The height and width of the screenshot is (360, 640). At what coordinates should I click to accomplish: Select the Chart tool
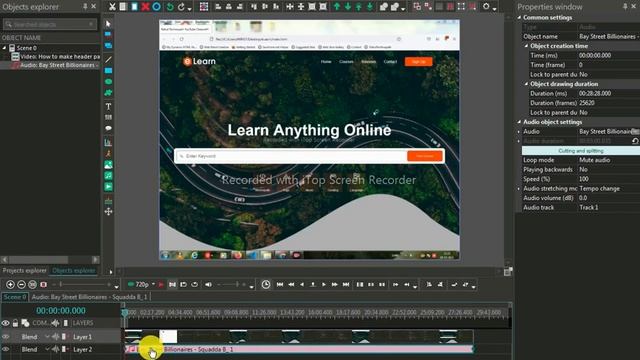pos(108,142)
